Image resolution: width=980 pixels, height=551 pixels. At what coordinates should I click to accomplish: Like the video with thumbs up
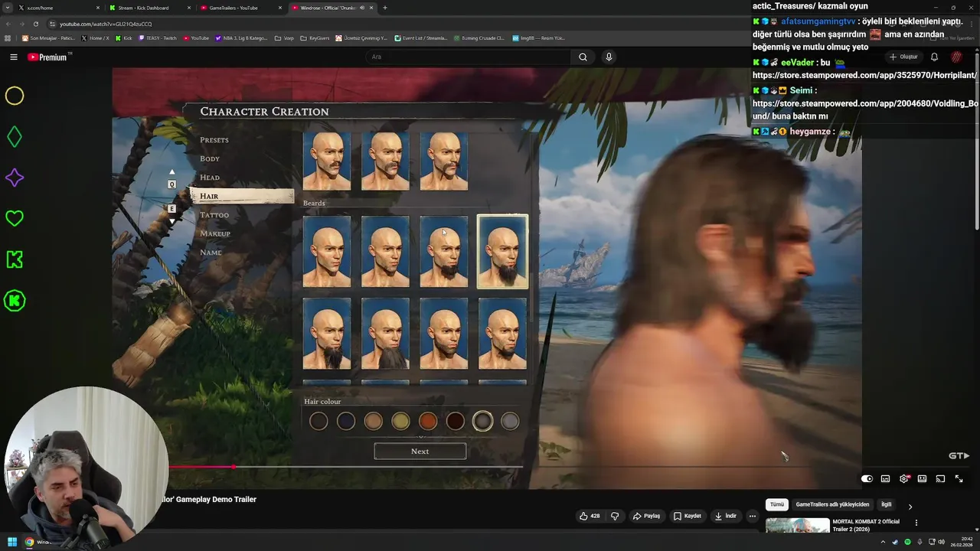coord(590,516)
